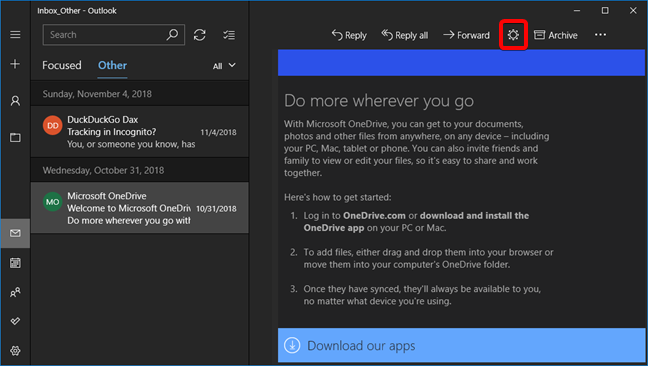The image size is (648, 366).
Task: Forward the OneDrive email
Action: (x=466, y=36)
